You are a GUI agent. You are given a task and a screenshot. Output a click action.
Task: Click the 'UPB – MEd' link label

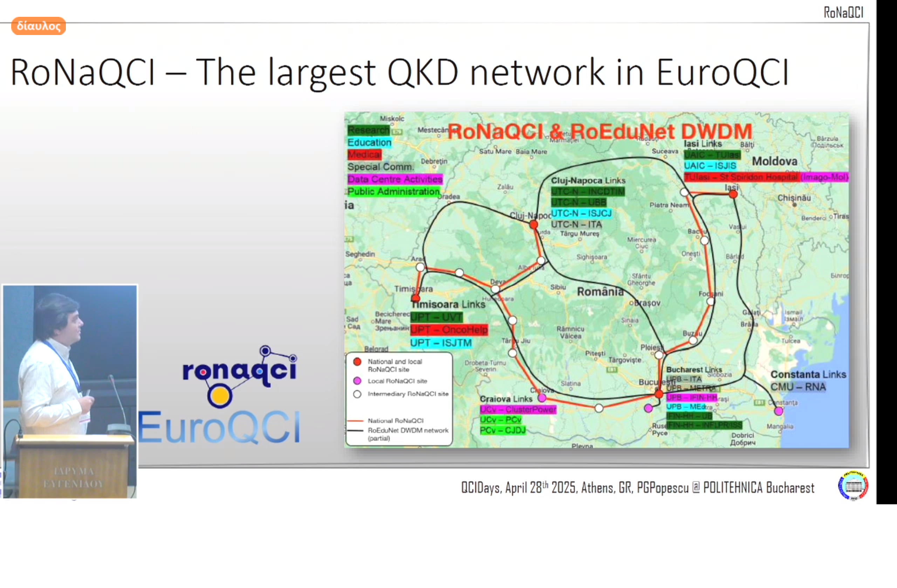coord(686,407)
